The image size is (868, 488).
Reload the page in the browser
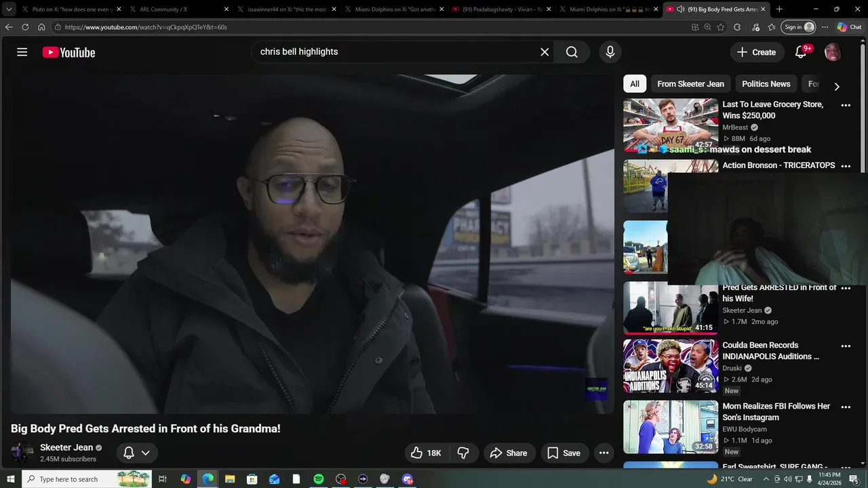pos(25,27)
